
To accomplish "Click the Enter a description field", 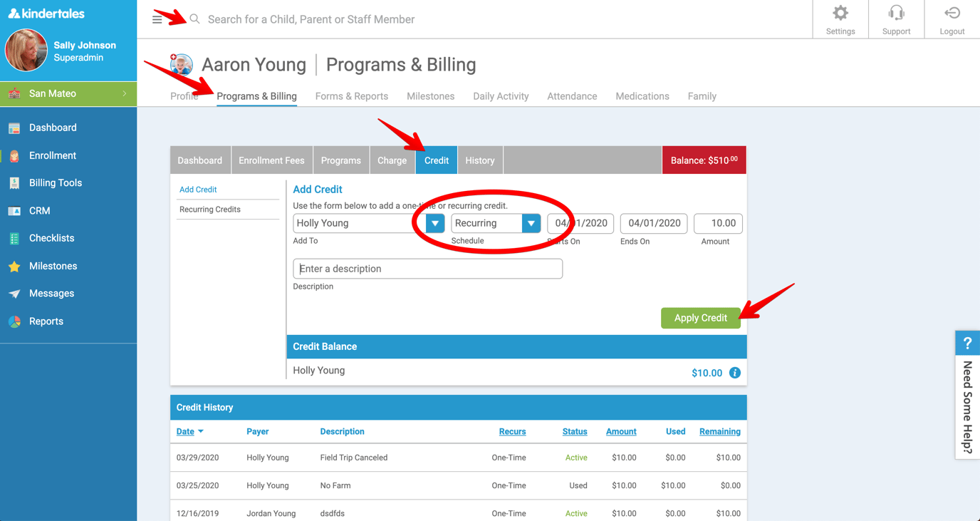I will [x=427, y=269].
